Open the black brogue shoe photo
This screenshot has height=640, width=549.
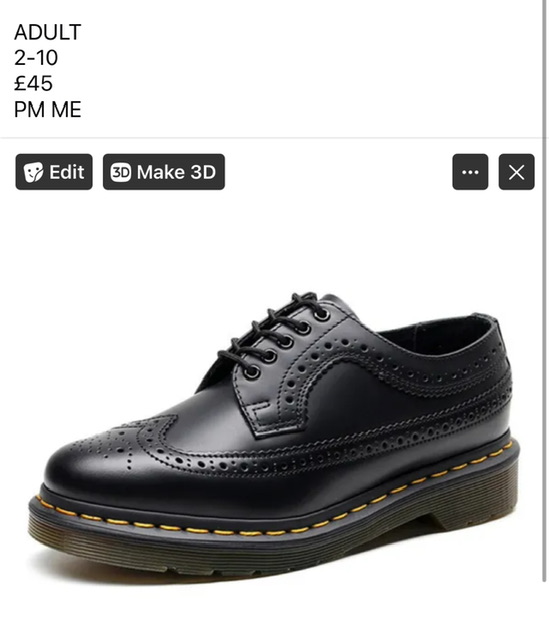[x=273, y=435]
